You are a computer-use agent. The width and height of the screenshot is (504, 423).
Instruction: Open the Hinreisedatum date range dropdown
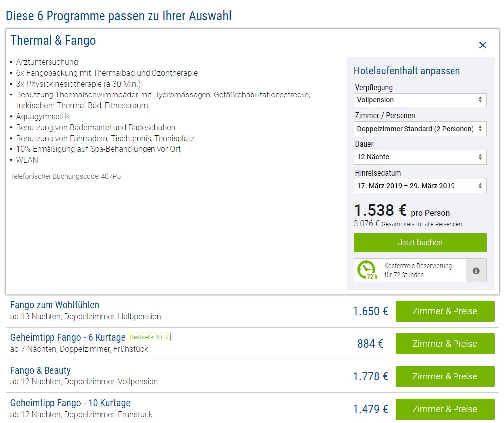coord(420,186)
